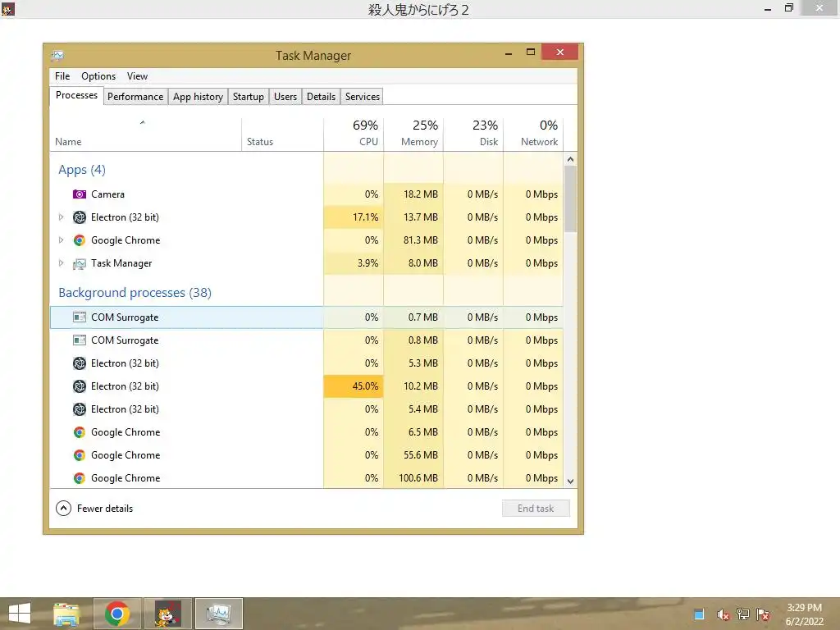Open the Options menu
Image resolution: width=840 pixels, height=630 pixels.
98,76
